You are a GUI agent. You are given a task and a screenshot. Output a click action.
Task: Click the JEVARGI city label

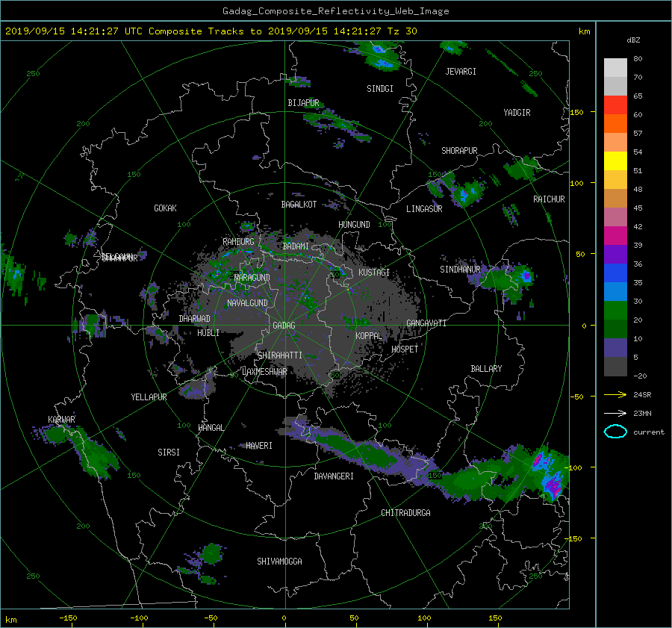[x=461, y=72]
